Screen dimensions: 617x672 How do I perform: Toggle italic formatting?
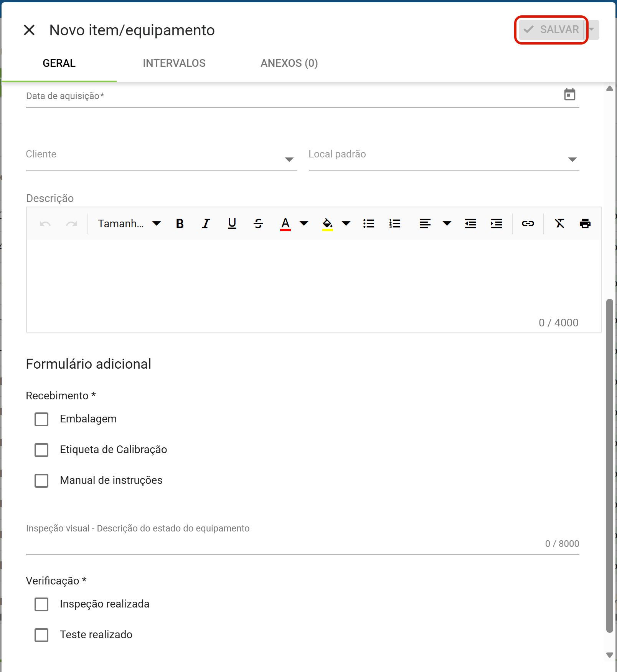coord(206,223)
